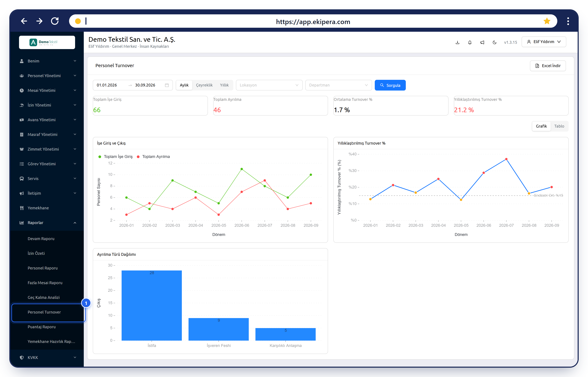Click the İşveren Feshi bar
Image resolution: width=588 pixels, height=377 pixels.
218,329
